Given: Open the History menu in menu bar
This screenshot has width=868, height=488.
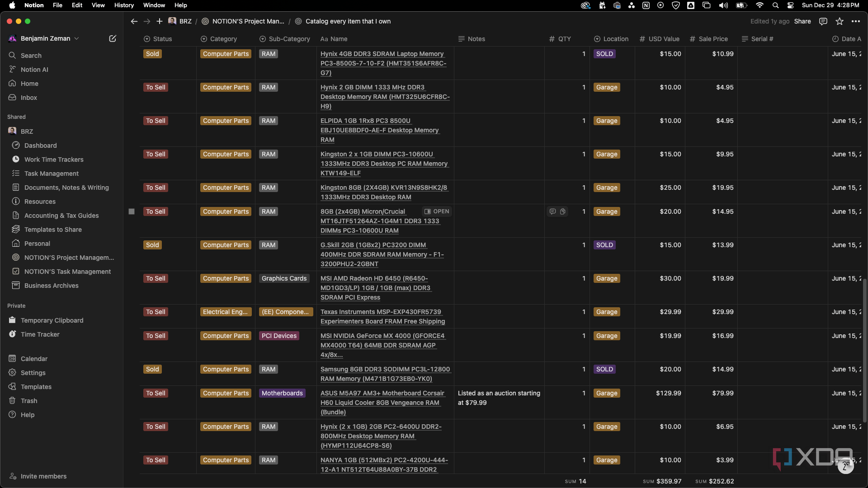Looking at the screenshot, I should tap(124, 5).
